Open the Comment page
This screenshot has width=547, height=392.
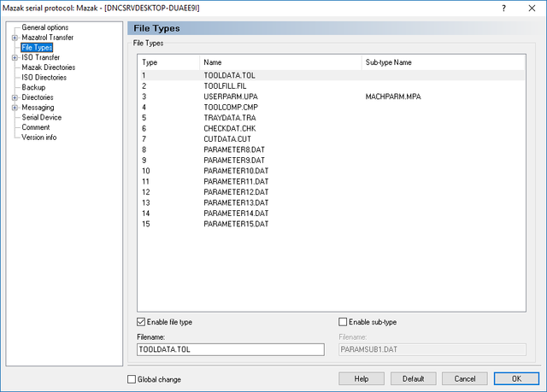36,127
